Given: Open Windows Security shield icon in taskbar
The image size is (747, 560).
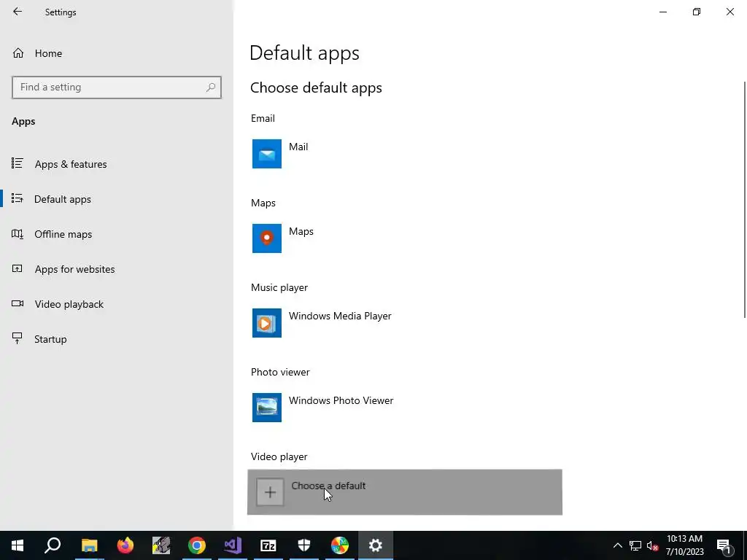Looking at the screenshot, I should click(304, 545).
